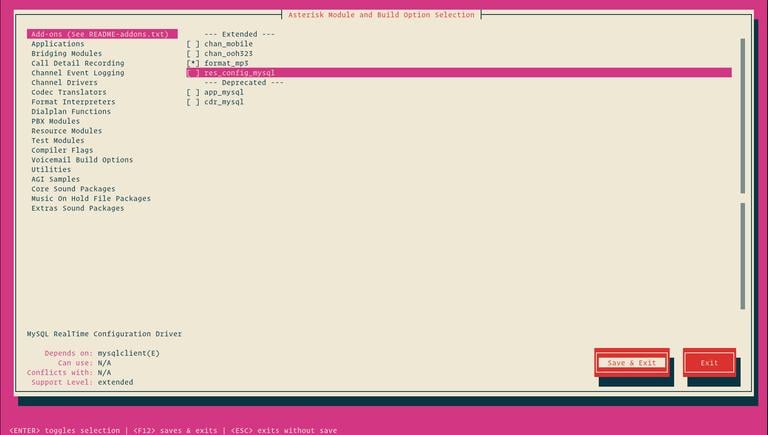The image size is (768, 435).
Task: Click the Save & Exit button
Action: [x=631, y=363]
